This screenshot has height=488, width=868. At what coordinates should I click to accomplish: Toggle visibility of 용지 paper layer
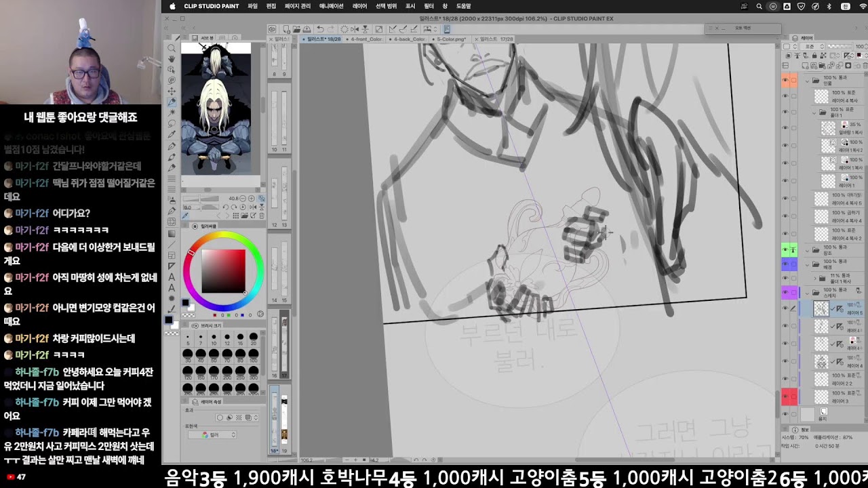(785, 413)
